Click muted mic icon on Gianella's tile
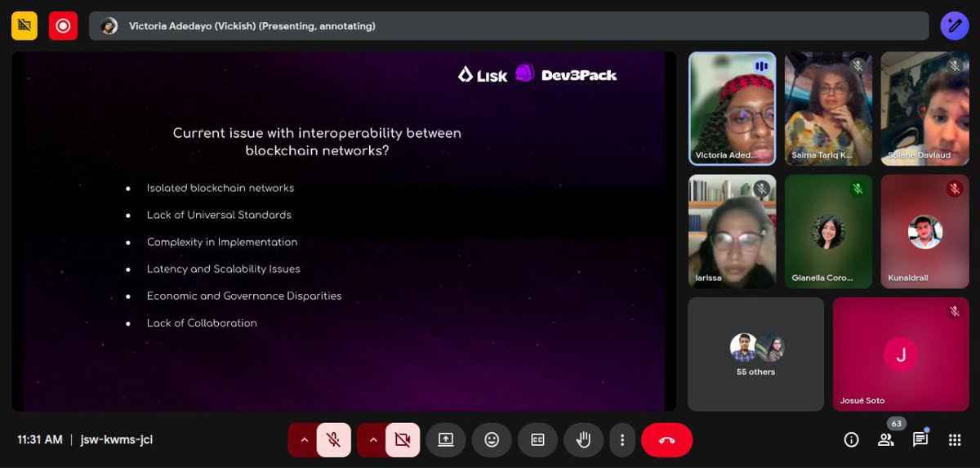 point(857,189)
